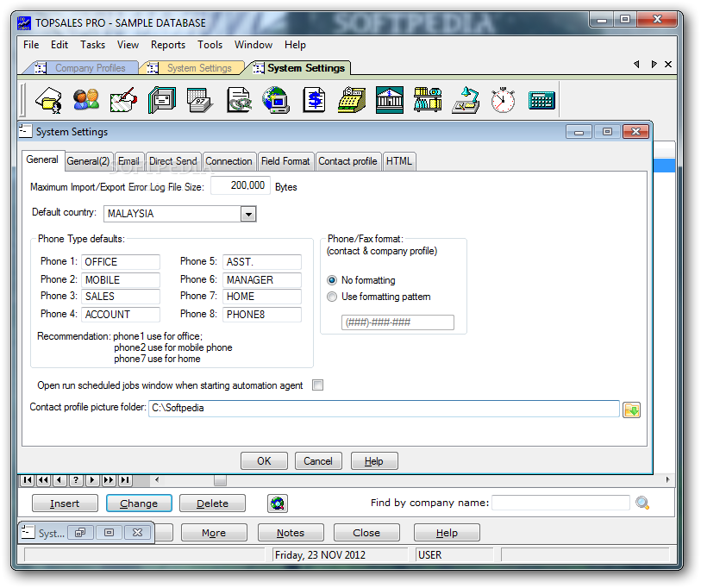Click Help in System Settings dialog
The image size is (701, 588).
tap(374, 461)
